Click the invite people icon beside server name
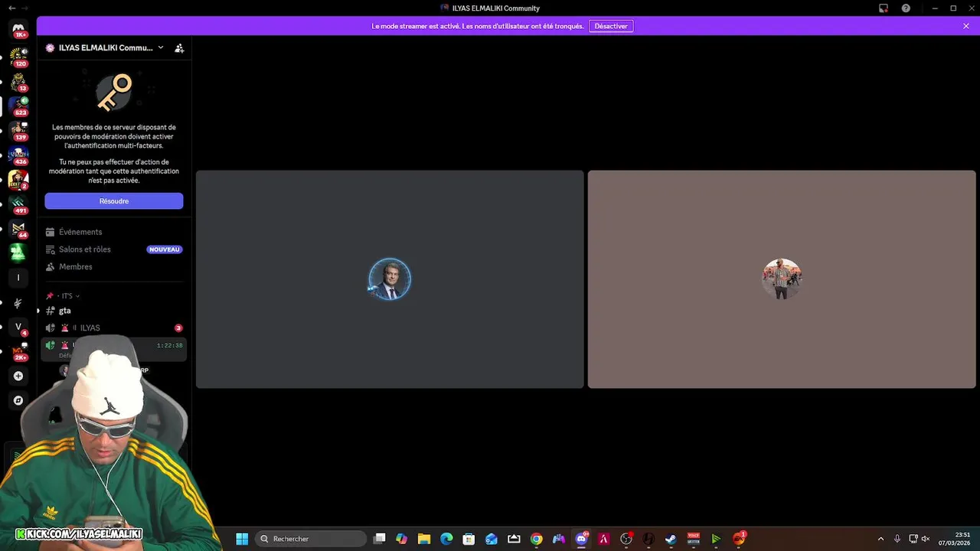Viewport: 980px width, 551px height. point(179,47)
